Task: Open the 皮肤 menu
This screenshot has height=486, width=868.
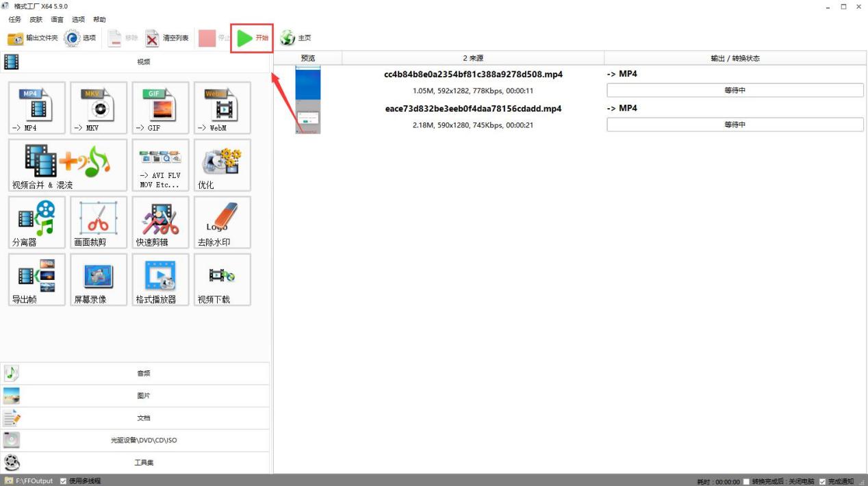Action: (x=36, y=20)
